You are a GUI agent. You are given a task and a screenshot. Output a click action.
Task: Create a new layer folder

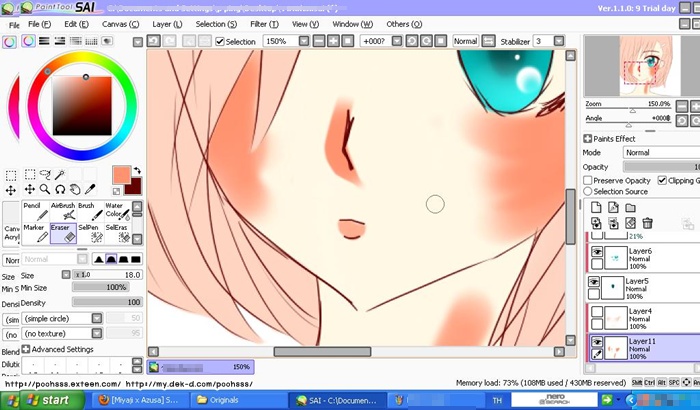coord(630,208)
